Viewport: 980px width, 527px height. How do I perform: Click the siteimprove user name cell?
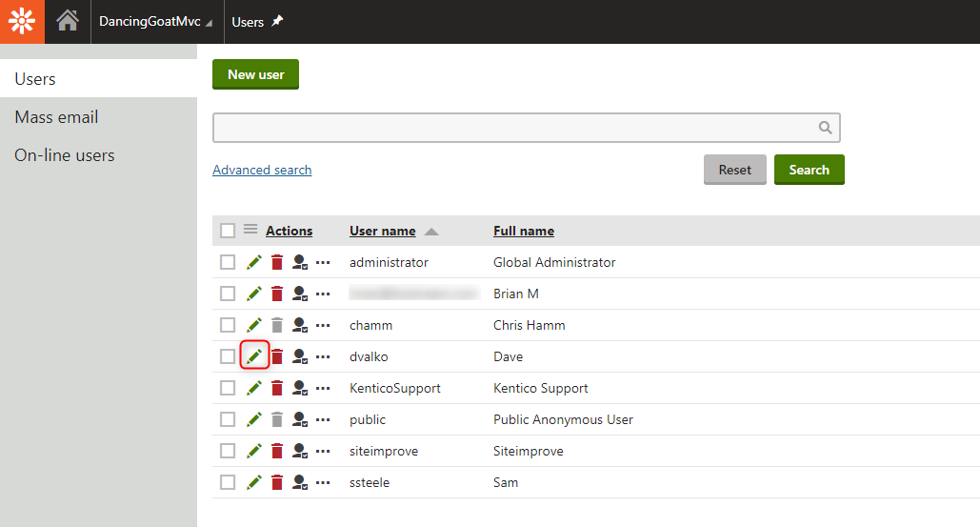coord(384,452)
